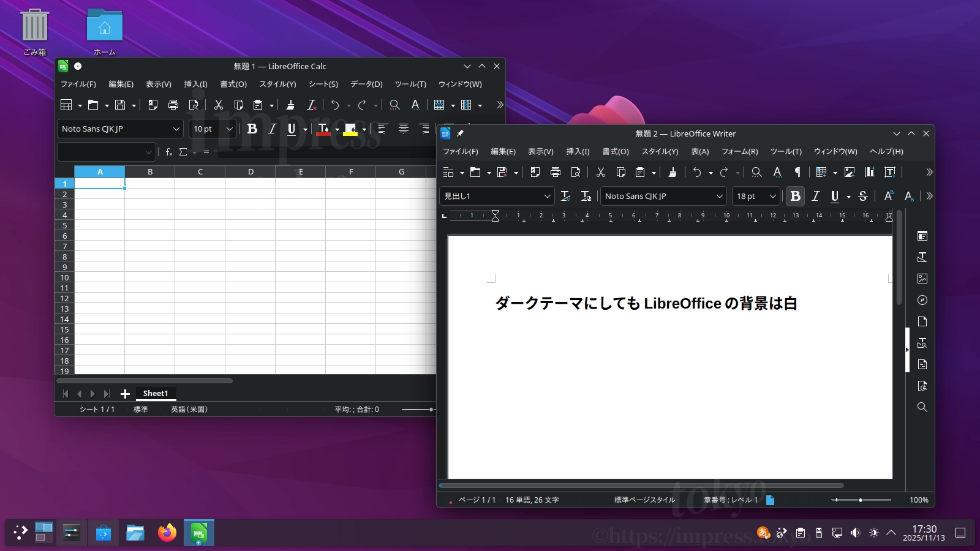The width and height of the screenshot is (980, 551).
Task: Open ファイル(F) menu in Calc
Action: click(x=78, y=84)
